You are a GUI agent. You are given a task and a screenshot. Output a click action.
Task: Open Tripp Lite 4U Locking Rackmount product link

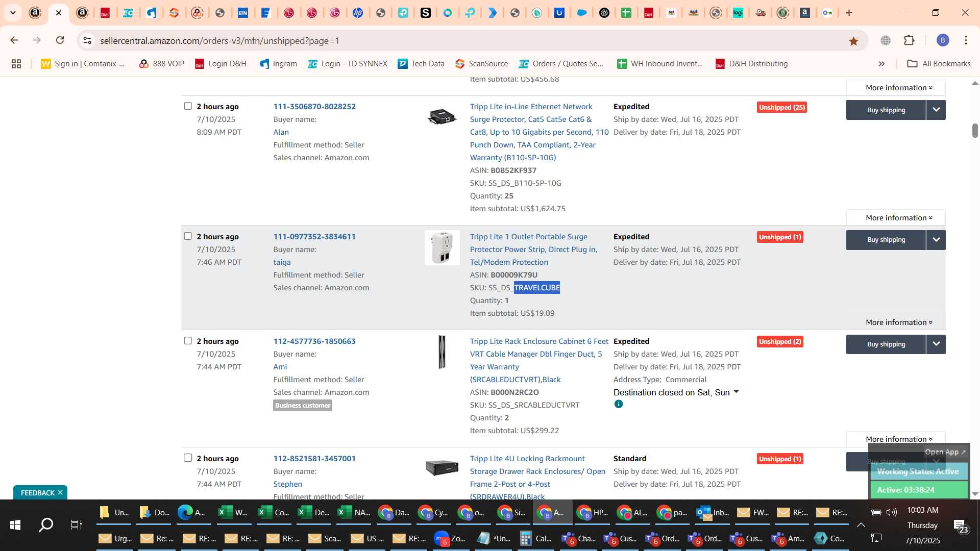coord(537,478)
